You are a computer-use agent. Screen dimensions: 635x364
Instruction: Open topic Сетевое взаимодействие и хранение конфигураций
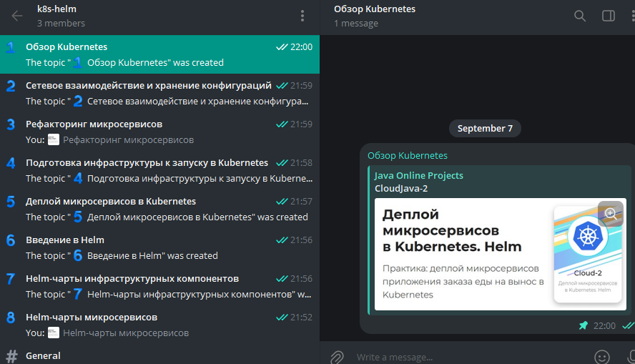pyautogui.click(x=159, y=93)
